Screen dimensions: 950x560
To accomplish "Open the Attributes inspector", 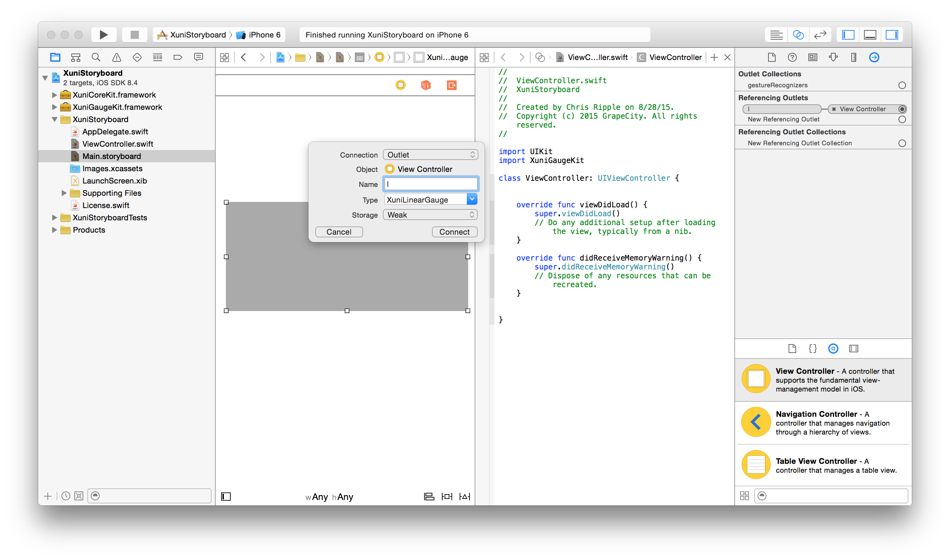I will [x=833, y=57].
